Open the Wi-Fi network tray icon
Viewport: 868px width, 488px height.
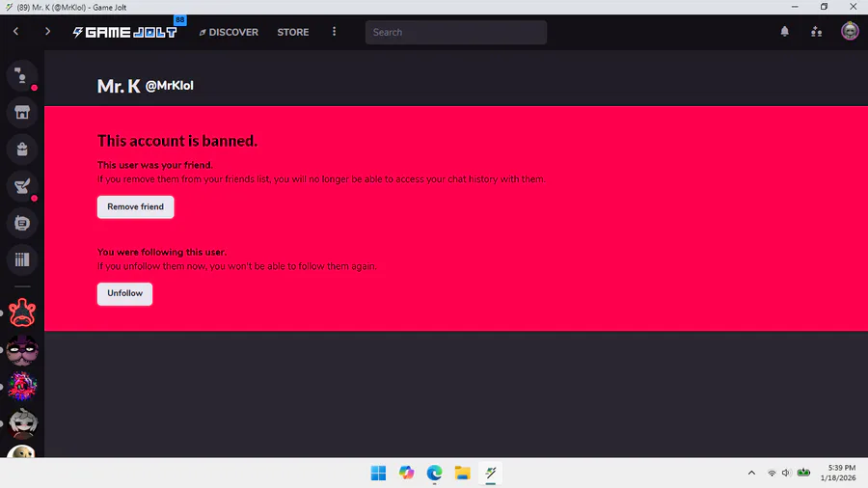pos(772,473)
